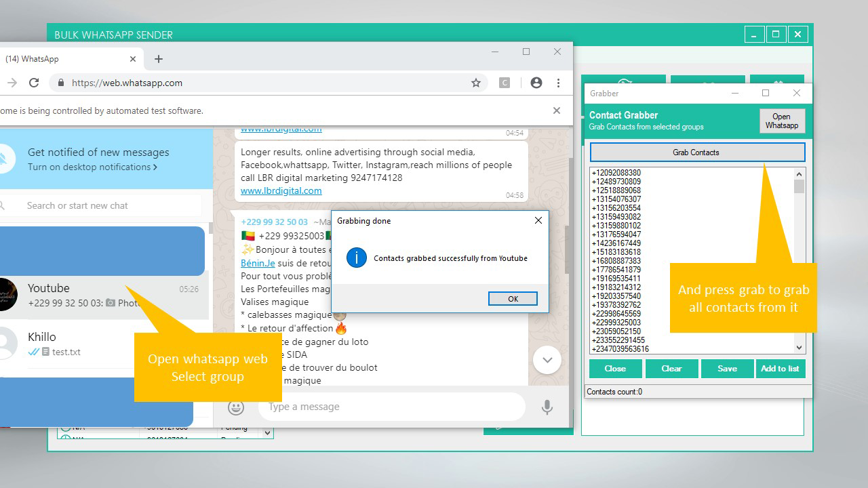Select contact +19183214312 in list

616,287
